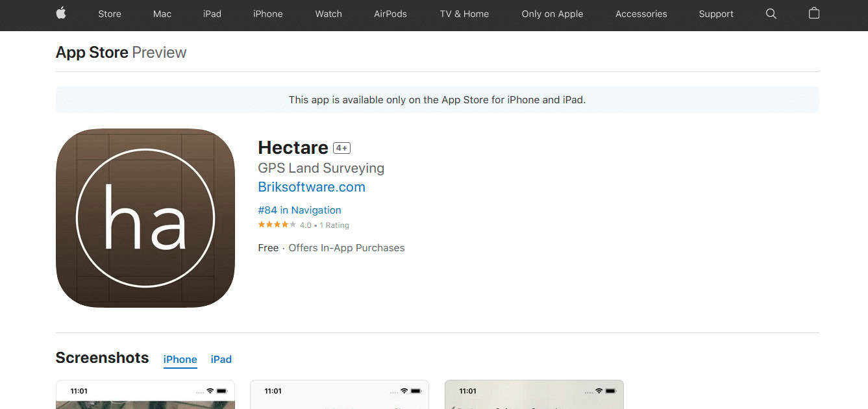Open the Mac menu
The image size is (868, 409).
click(x=162, y=14)
